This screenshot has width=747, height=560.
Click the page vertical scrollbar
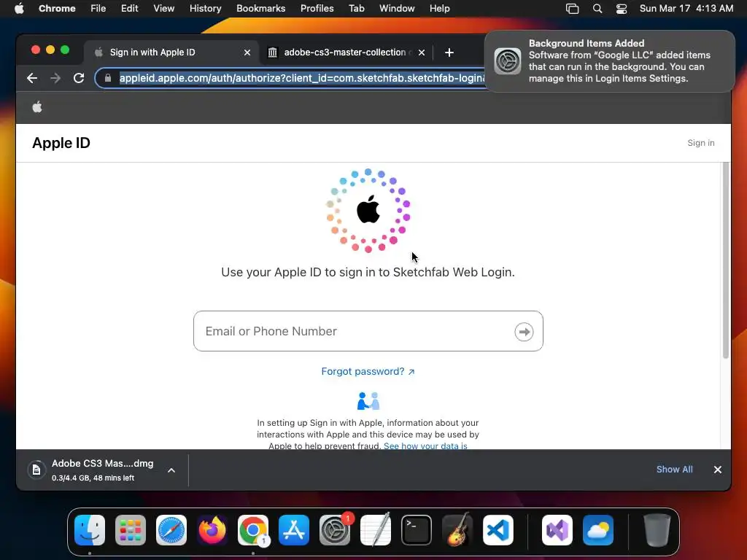(726, 260)
